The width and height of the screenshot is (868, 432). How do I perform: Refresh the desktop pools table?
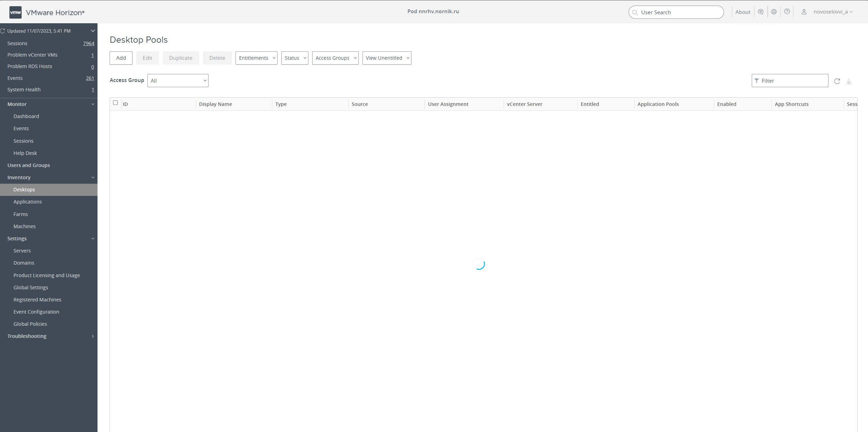click(x=837, y=81)
